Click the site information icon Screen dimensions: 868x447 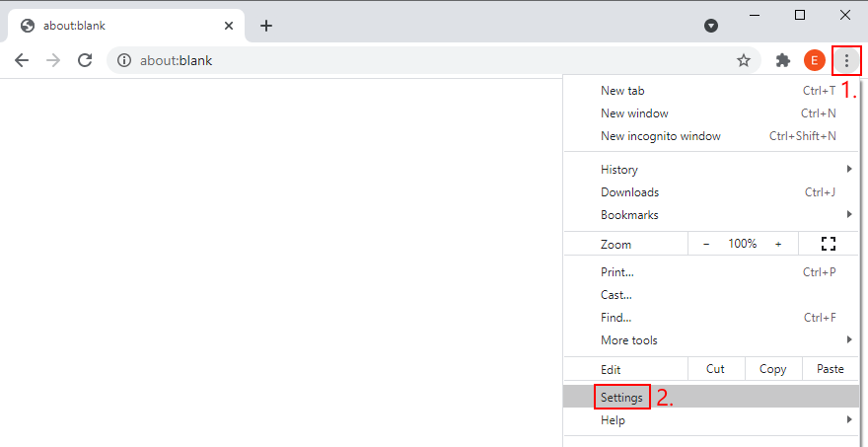click(124, 60)
